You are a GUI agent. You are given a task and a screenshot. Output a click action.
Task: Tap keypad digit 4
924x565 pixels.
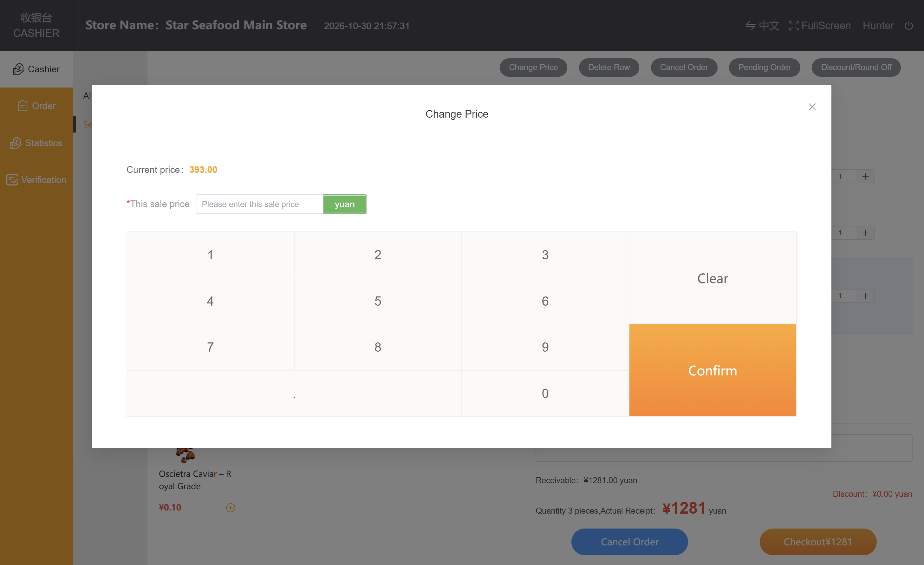coord(210,301)
